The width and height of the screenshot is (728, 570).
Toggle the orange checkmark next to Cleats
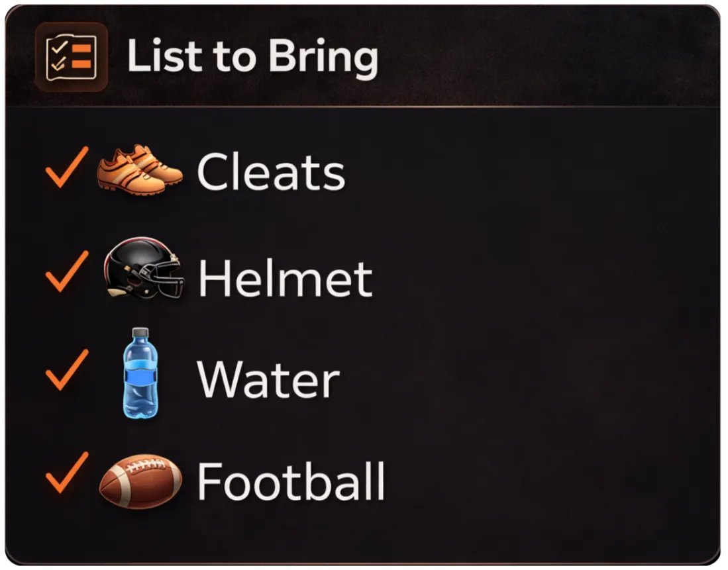coord(67,167)
